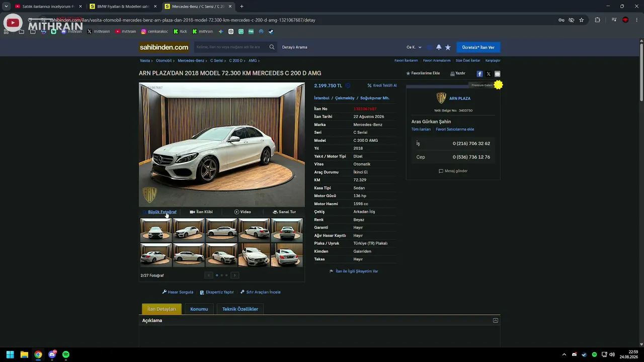Open Chrome three-dot menu
The height and width of the screenshot is (362, 644).
tap(637, 20)
